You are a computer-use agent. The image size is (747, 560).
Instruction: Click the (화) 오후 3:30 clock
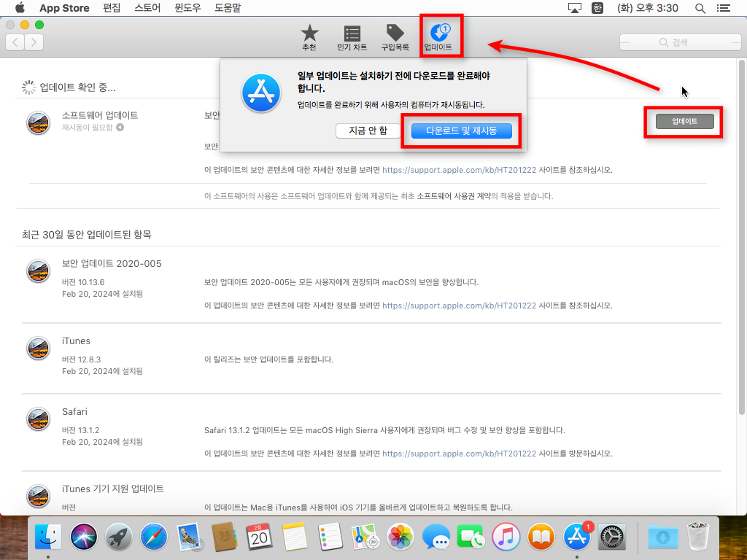point(648,8)
